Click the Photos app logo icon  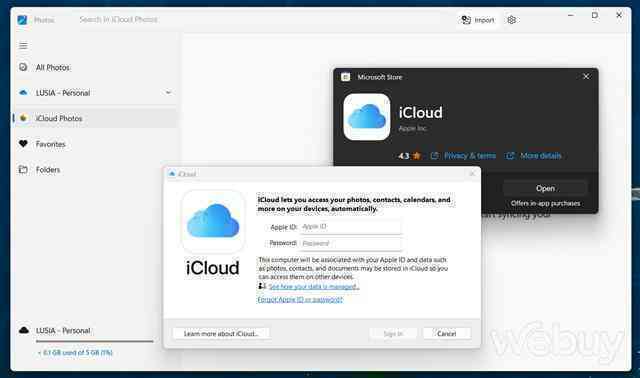click(x=22, y=20)
